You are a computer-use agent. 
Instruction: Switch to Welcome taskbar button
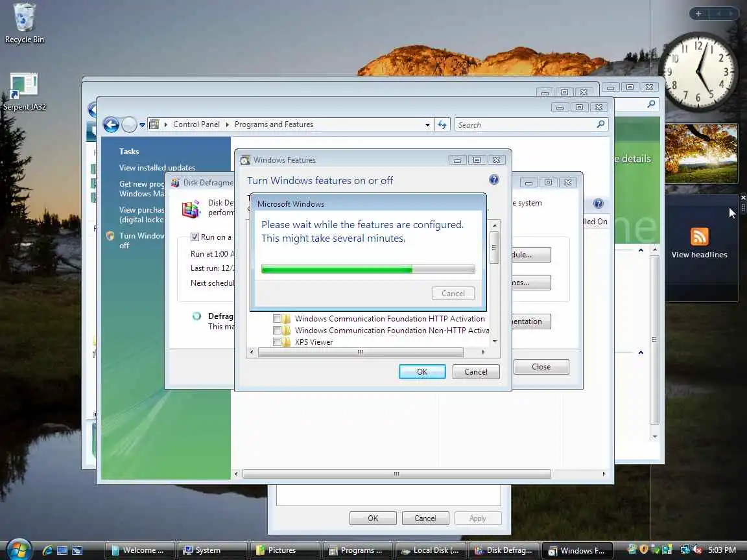click(x=139, y=550)
